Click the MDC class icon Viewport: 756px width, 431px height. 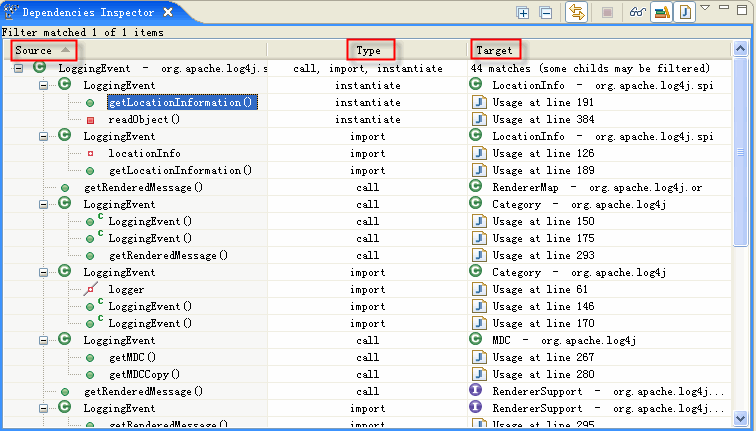[x=475, y=339]
